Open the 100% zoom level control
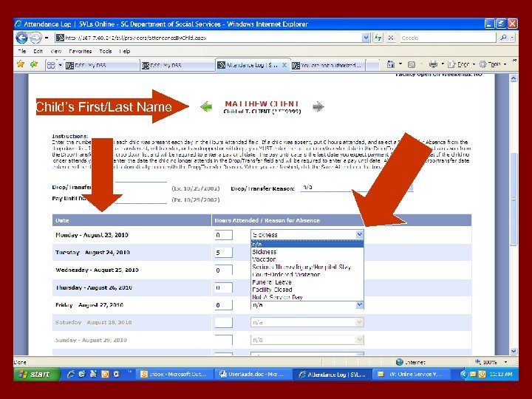This screenshot has height=399, width=532. (x=491, y=362)
